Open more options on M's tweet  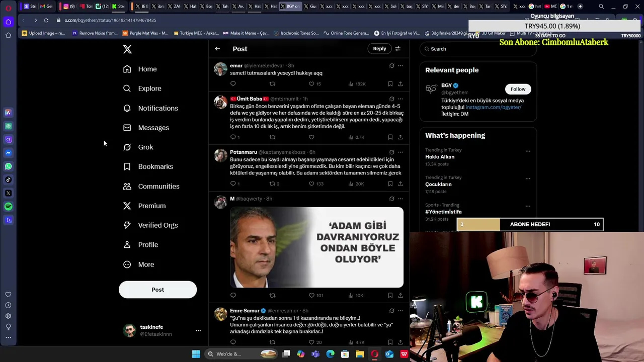(400, 199)
